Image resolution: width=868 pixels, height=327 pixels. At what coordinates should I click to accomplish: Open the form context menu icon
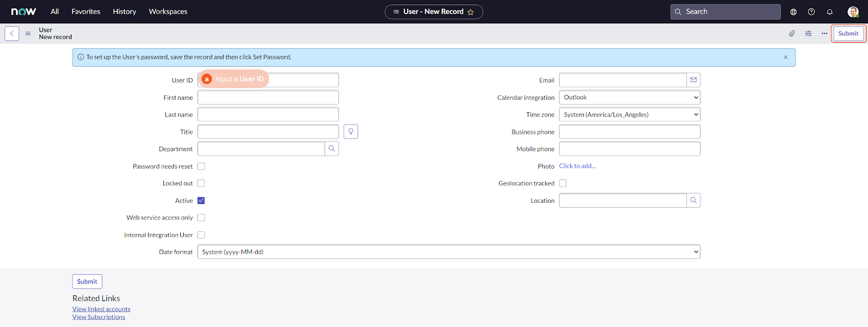pyautogui.click(x=28, y=34)
